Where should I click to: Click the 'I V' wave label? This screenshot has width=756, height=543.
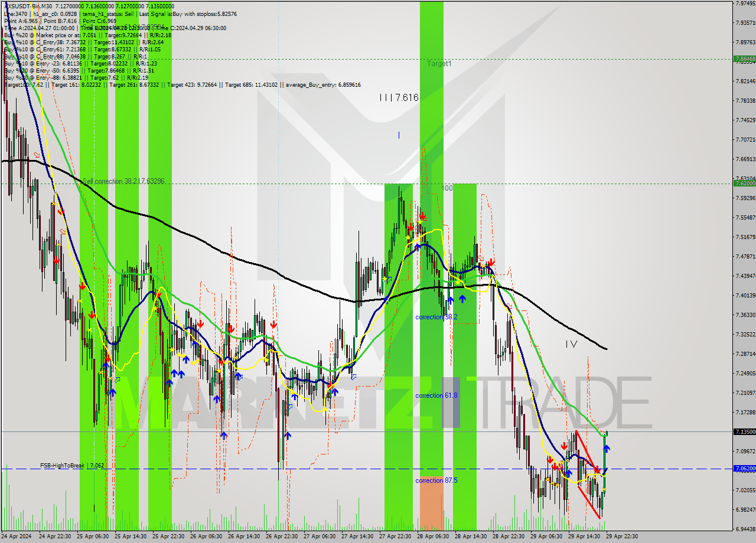pyautogui.click(x=571, y=344)
